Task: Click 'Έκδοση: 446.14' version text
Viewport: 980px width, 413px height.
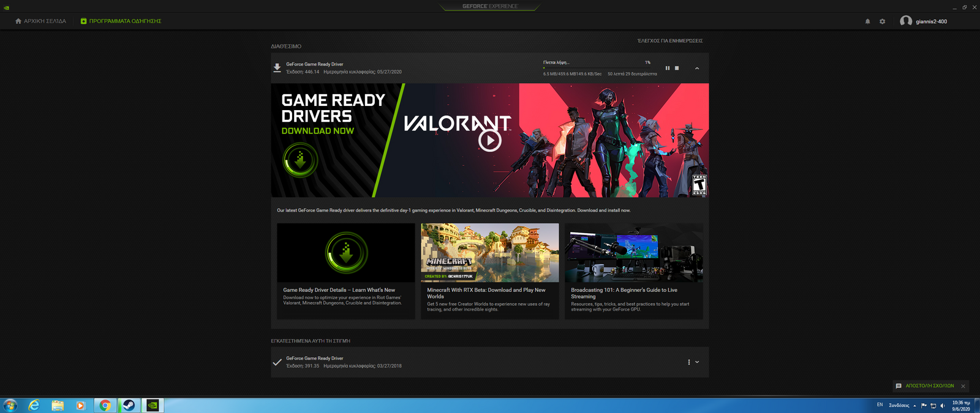Action: tap(303, 72)
